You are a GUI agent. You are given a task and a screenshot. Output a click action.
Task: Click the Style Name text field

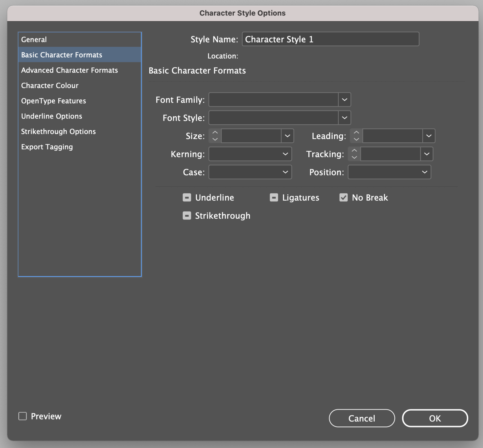pos(330,39)
